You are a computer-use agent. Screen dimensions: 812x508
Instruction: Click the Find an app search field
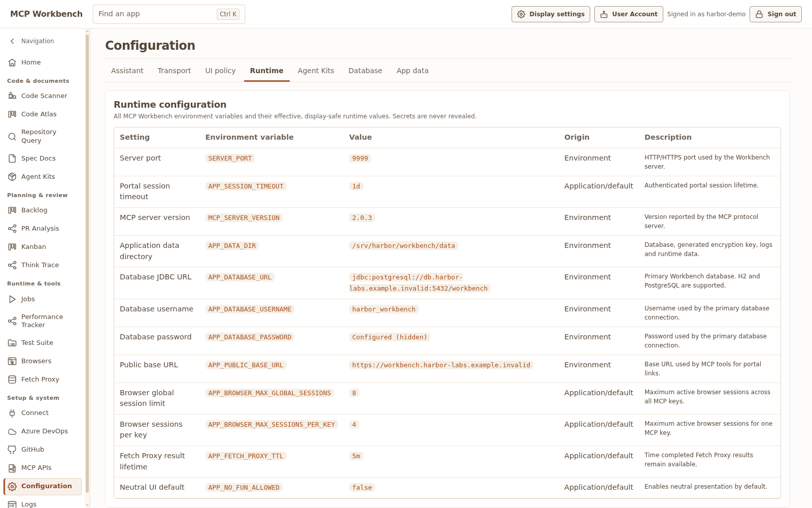169,14
